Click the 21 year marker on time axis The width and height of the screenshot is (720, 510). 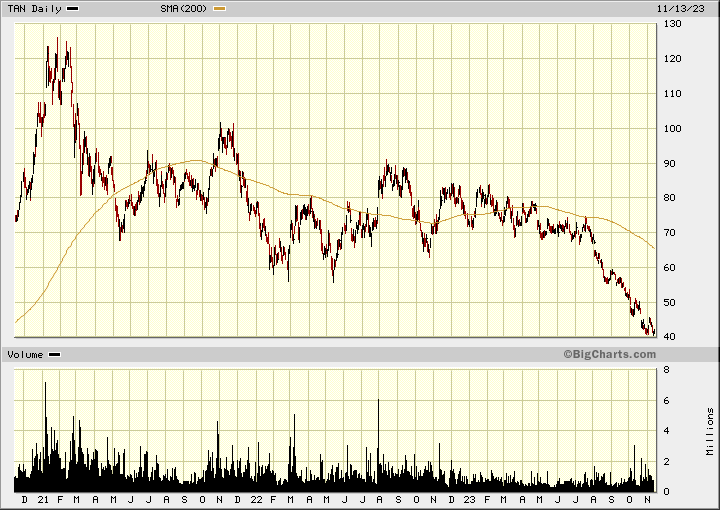(x=43, y=499)
